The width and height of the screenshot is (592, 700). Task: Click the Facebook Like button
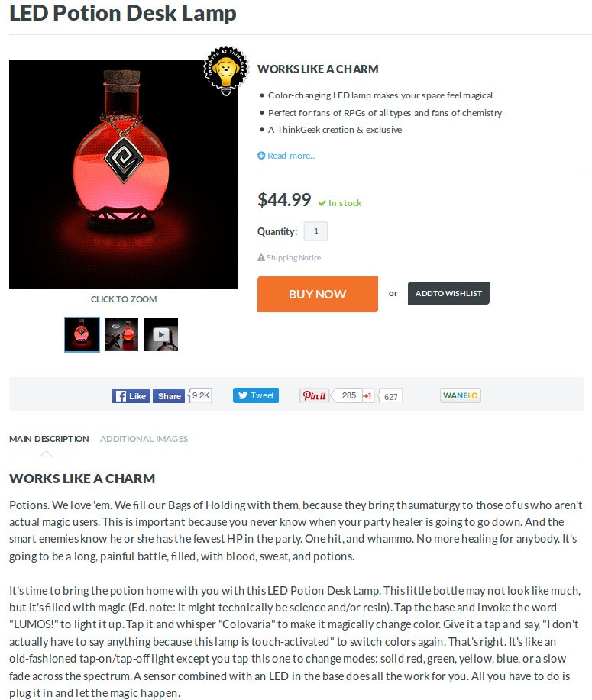click(x=131, y=396)
